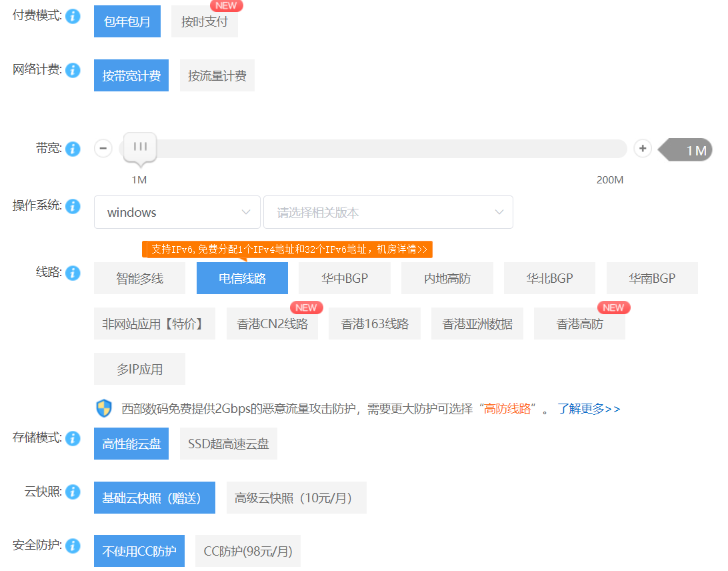Click info icon beside 线路 label
This screenshot has width=728, height=571.
click(73, 273)
